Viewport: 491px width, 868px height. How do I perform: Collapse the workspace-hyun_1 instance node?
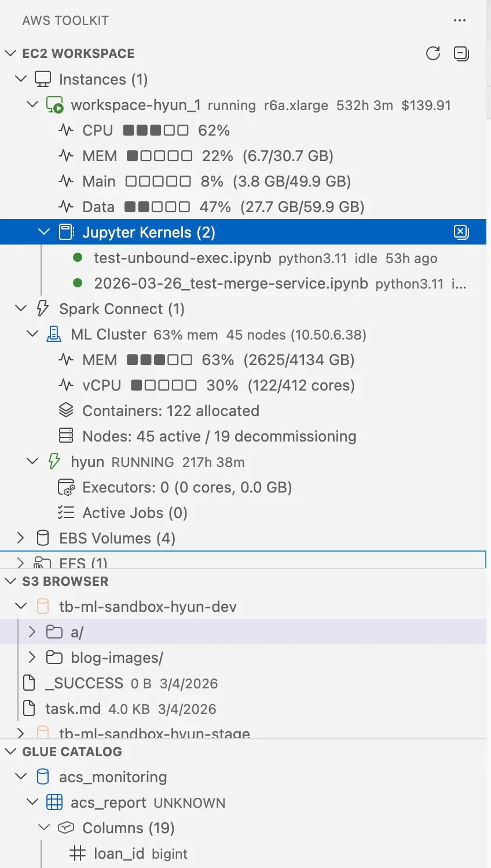coord(33,104)
